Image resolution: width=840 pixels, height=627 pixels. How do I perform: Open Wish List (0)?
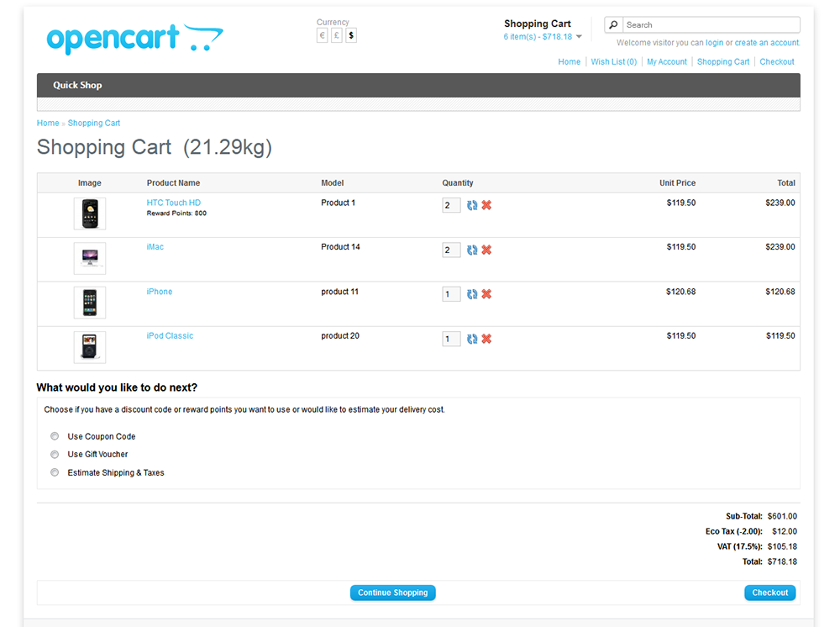click(614, 61)
